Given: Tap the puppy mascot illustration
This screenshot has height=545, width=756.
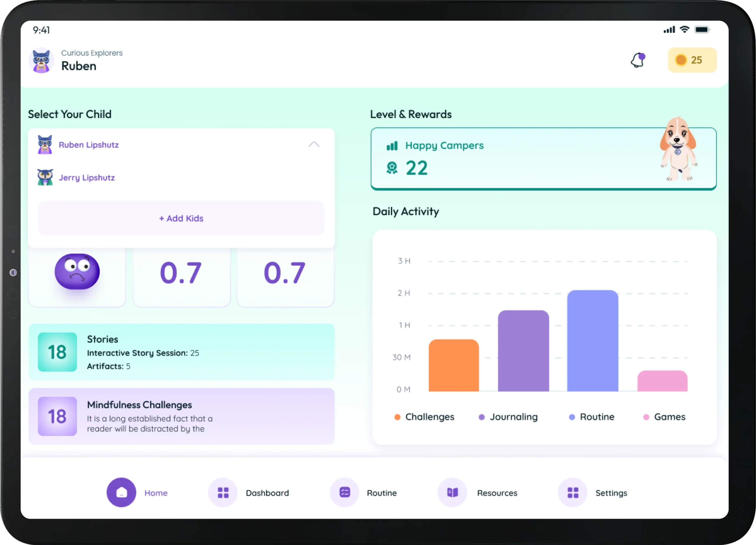Looking at the screenshot, I should point(678,149).
